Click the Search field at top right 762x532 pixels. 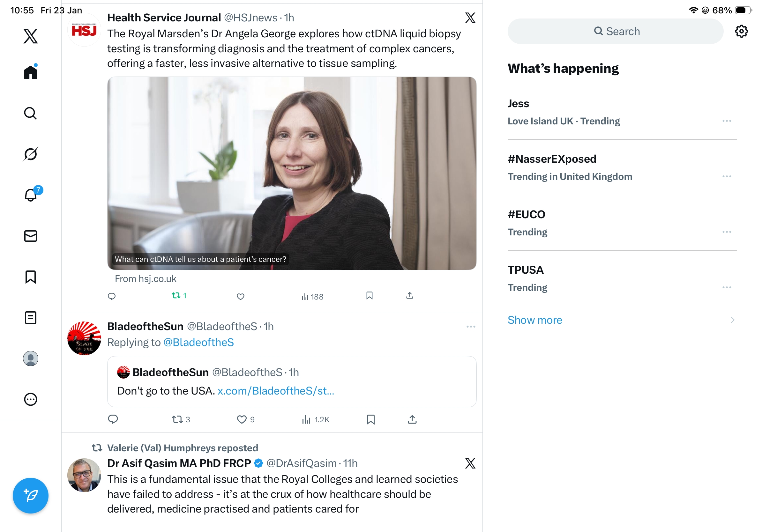coord(615,31)
